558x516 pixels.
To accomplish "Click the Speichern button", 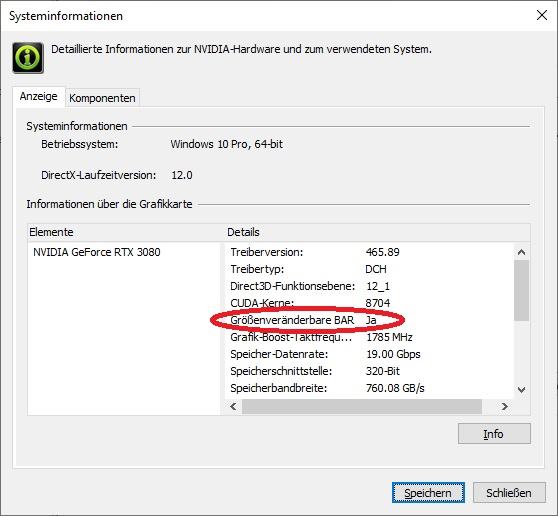I will [428, 493].
